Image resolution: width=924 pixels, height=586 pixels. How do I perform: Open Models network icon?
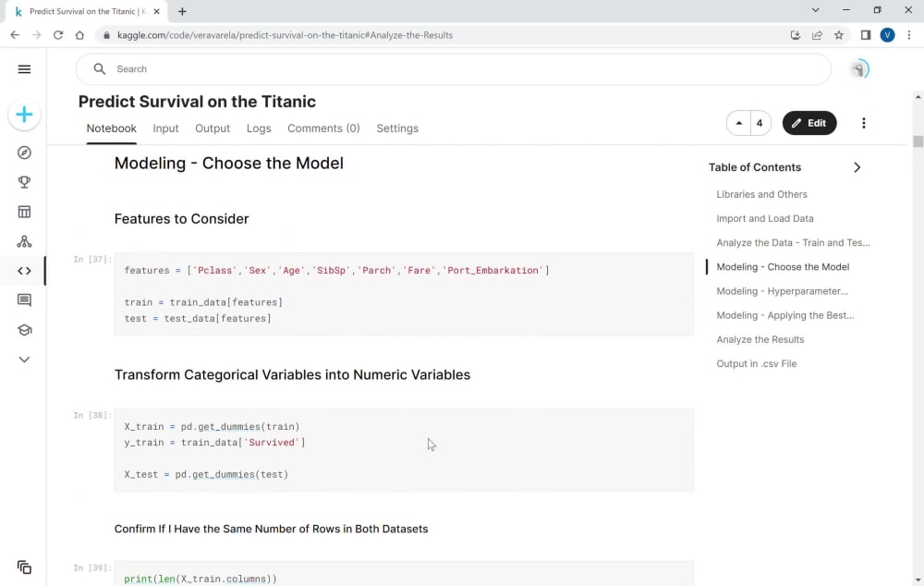click(24, 241)
